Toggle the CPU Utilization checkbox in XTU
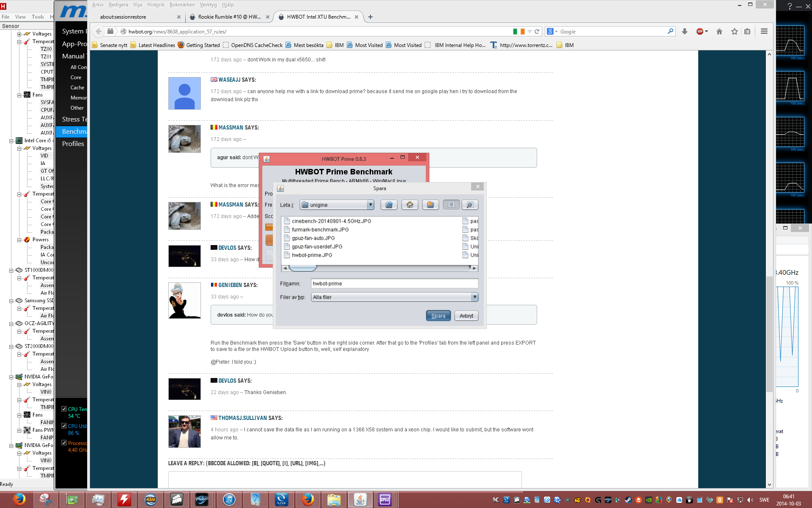Image resolution: width=812 pixels, height=508 pixels. [64, 426]
